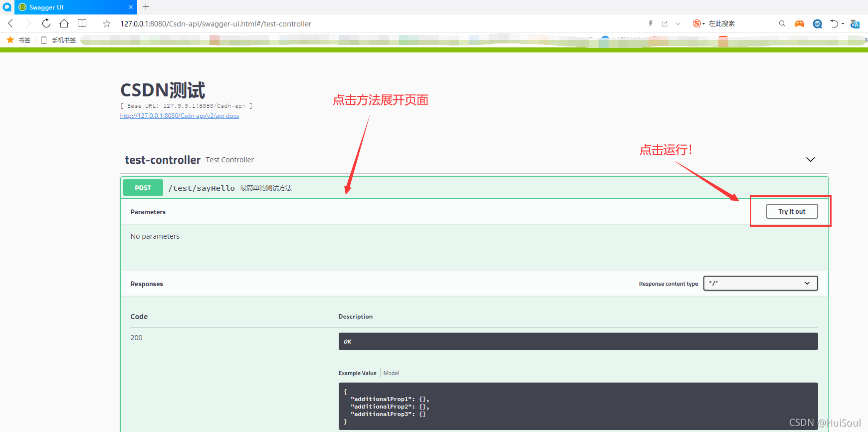
Task: Collapse the /test/sayHello operation row
Action: (474, 188)
